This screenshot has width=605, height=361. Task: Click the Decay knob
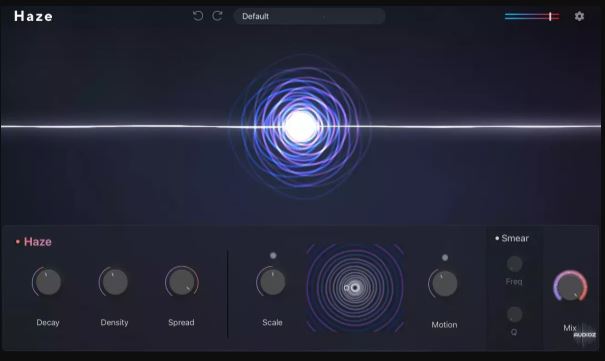pos(47,282)
